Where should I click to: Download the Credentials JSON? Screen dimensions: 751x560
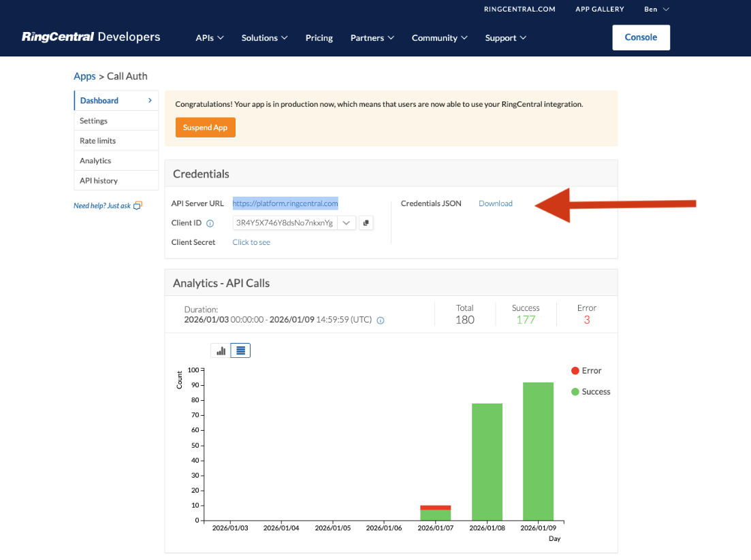(495, 203)
